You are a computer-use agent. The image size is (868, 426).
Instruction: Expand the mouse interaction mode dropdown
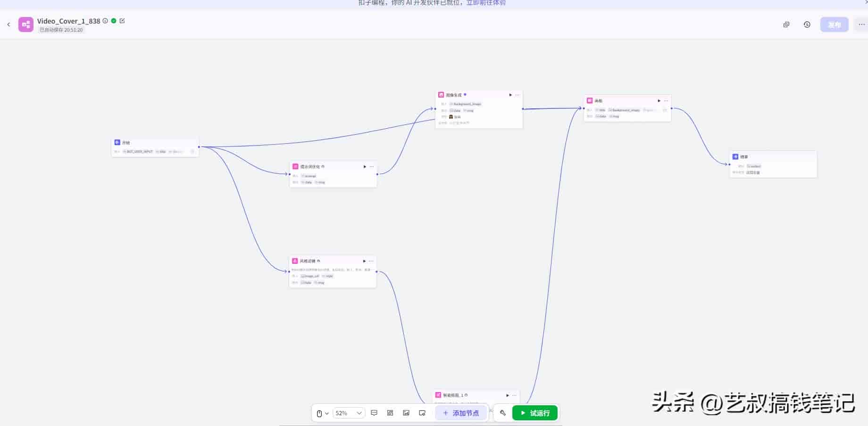click(x=323, y=413)
